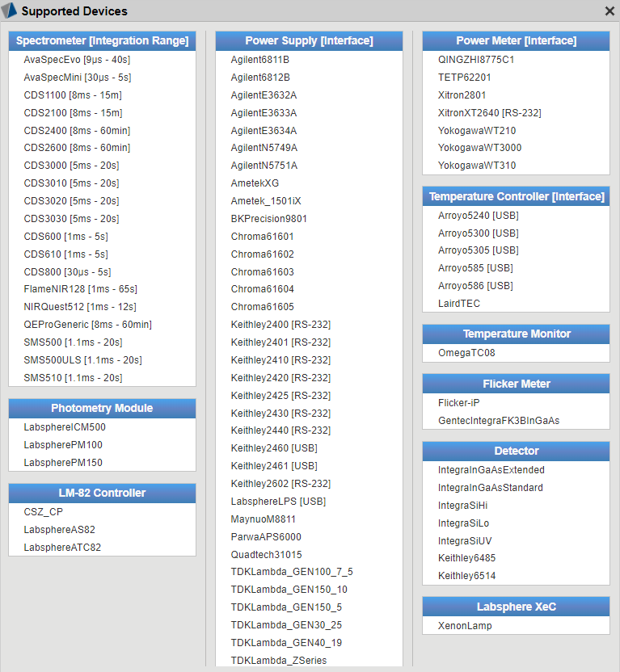This screenshot has height=672, width=620.
Task: Click AmetekXG entry
Action: [255, 183]
